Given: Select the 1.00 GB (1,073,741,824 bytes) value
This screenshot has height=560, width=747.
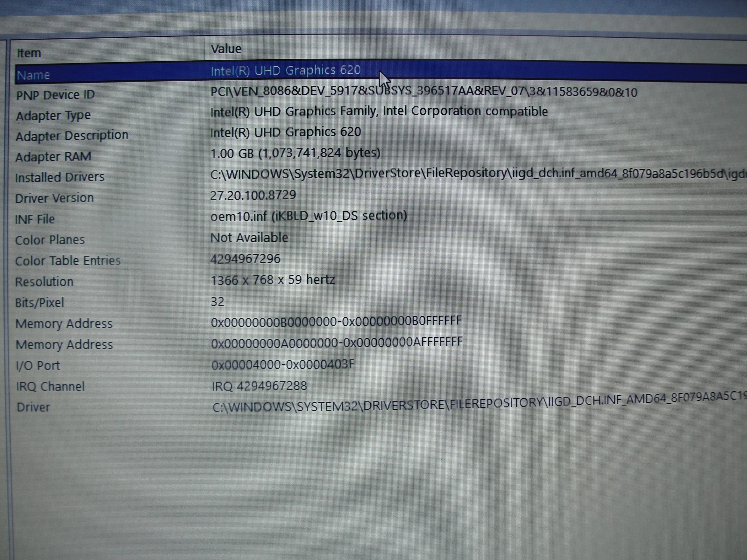Looking at the screenshot, I should click(x=295, y=153).
